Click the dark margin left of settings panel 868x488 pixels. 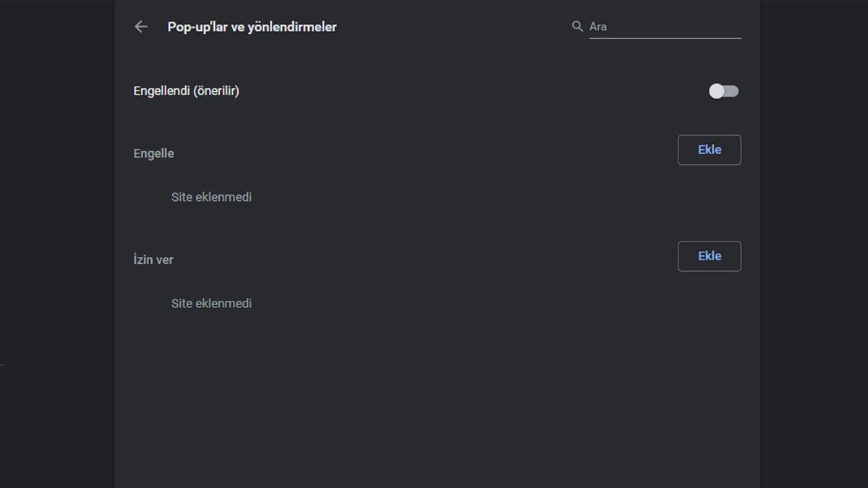[x=56, y=217]
